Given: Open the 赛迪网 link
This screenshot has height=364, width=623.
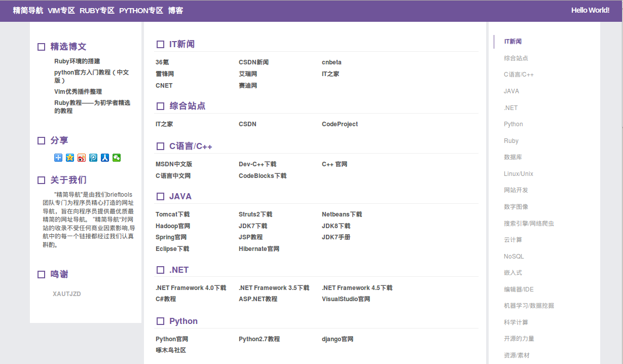Looking at the screenshot, I should click(248, 86).
